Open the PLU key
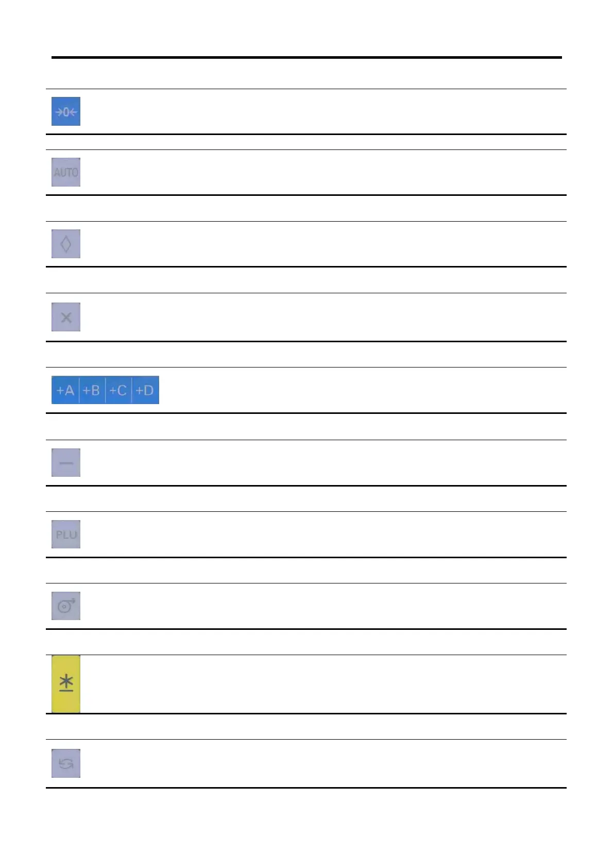The image size is (613, 868). coord(66,534)
